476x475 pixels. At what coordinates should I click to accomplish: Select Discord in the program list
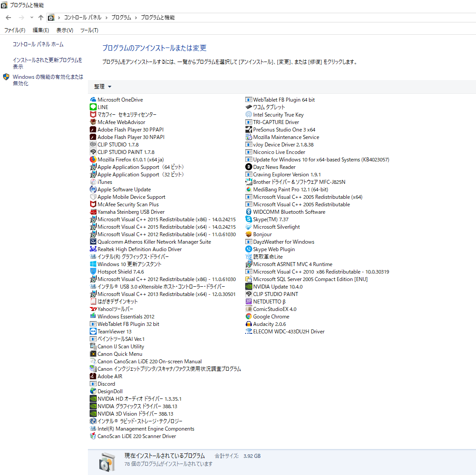tap(102, 384)
